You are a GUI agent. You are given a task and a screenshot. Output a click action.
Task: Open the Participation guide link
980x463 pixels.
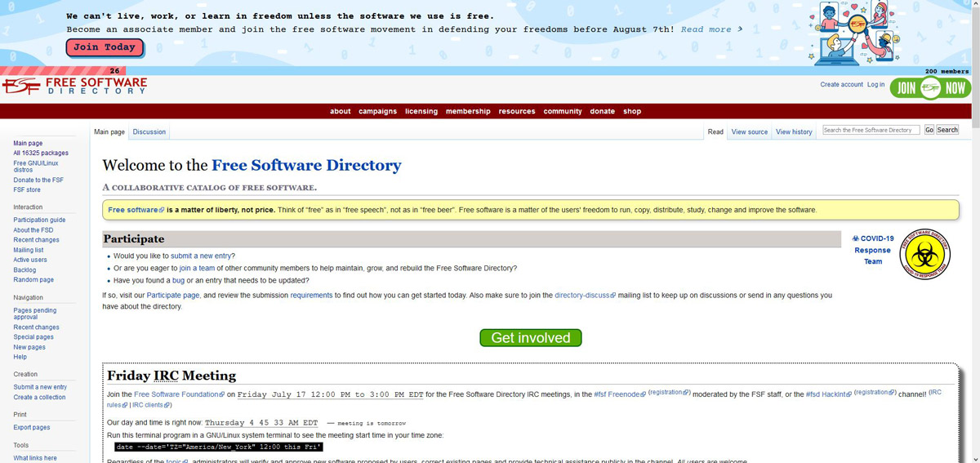coord(39,220)
